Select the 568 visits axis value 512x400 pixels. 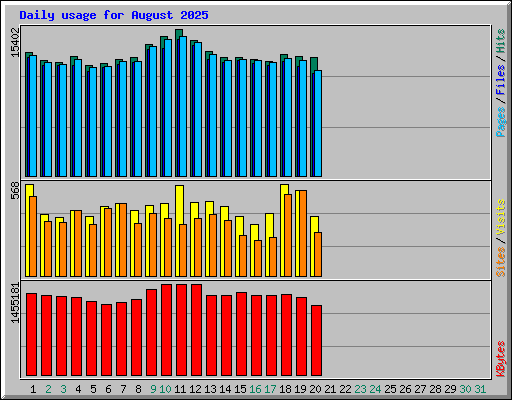(15, 190)
